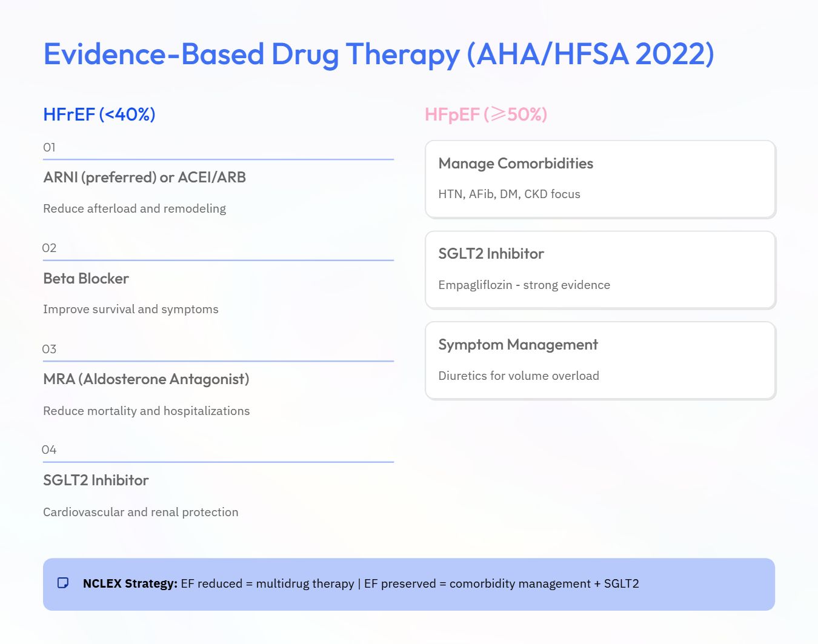Click the 'HFpEF (≥50%)' heading
This screenshot has height=644, width=818.
click(x=486, y=114)
